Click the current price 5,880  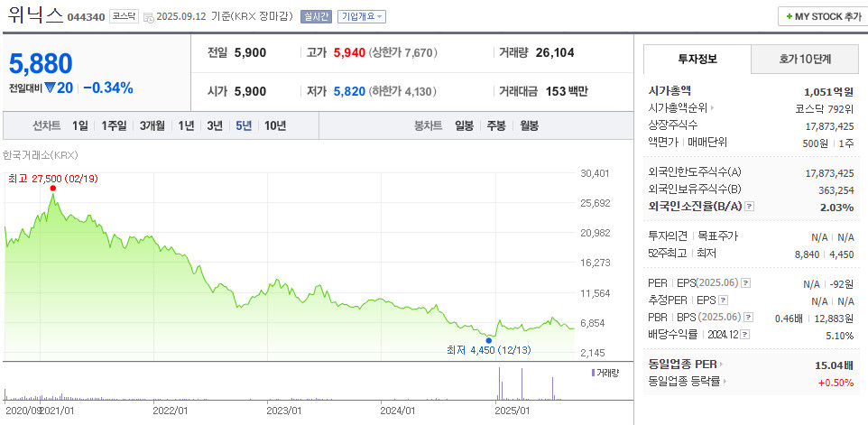coord(41,64)
